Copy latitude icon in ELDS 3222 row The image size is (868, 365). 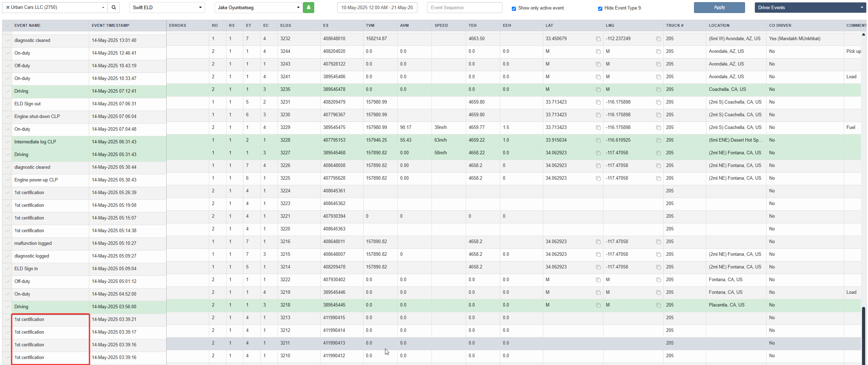pos(598,280)
